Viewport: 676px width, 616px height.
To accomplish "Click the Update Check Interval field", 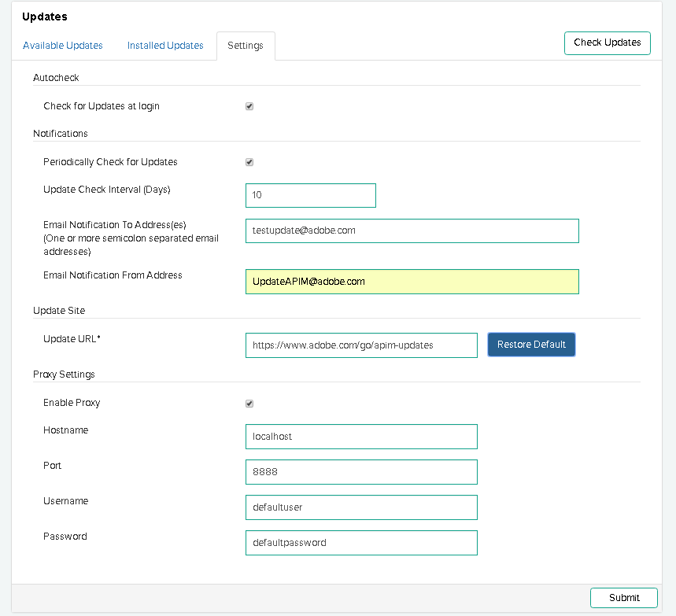I will click(310, 195).
